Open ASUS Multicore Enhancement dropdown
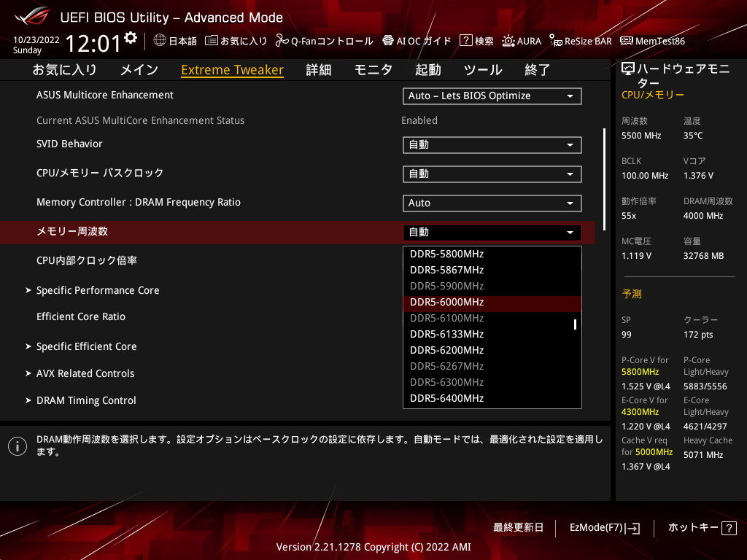 (x=492, y=96)
